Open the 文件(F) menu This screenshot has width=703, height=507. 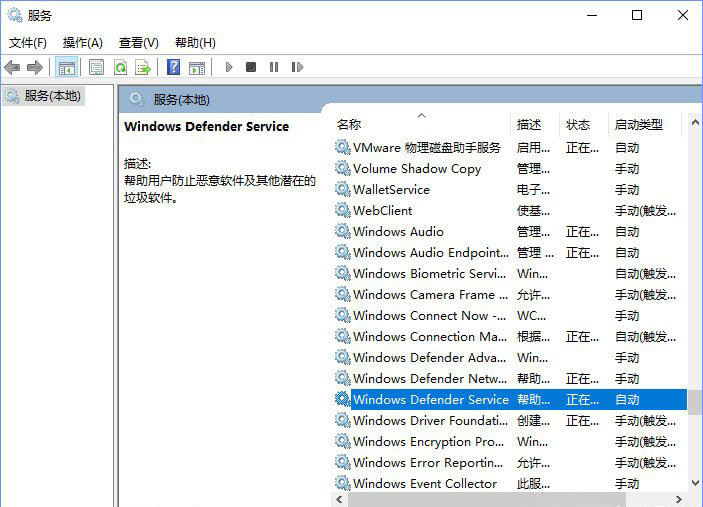(28, 42)
